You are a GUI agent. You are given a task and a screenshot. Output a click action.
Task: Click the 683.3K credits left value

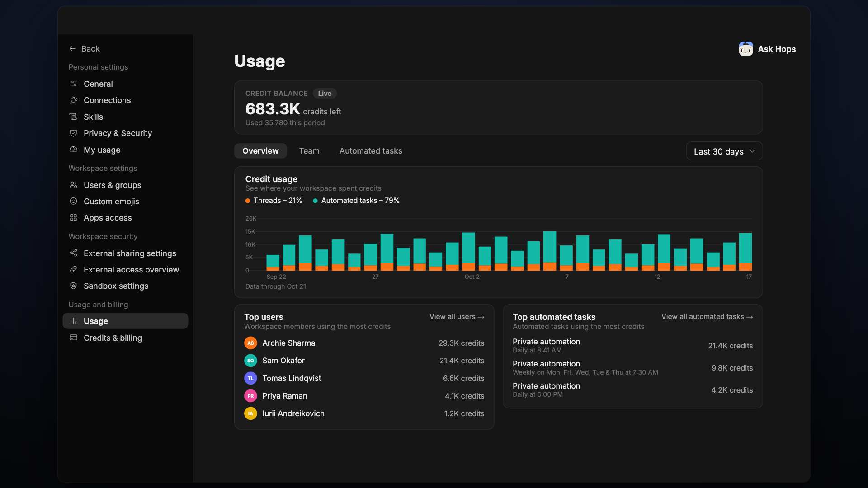(293, 109)
